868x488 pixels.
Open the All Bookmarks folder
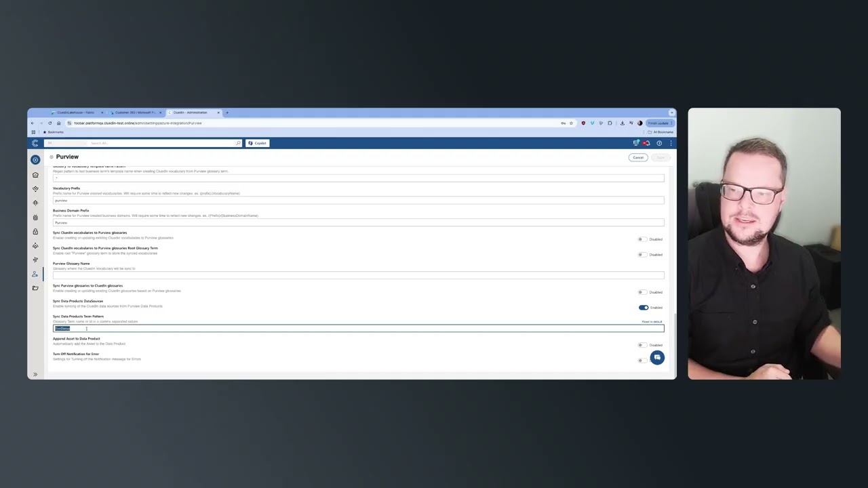(x=662, y=132)
